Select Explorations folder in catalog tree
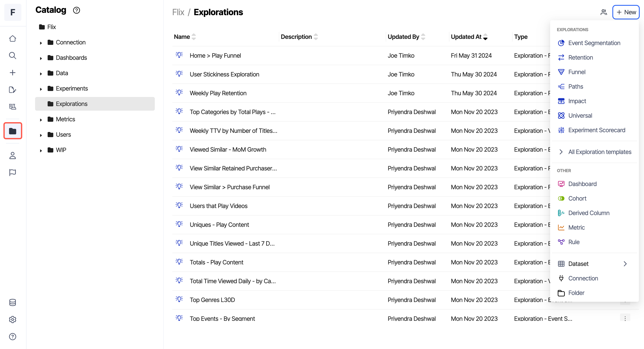Viewport: 644px width, 349px height. 95,104
